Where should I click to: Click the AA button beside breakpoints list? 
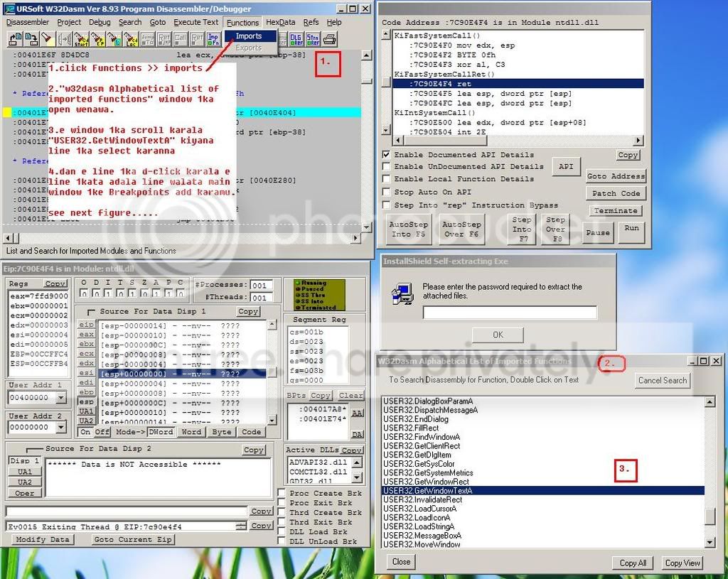point(357,413)
